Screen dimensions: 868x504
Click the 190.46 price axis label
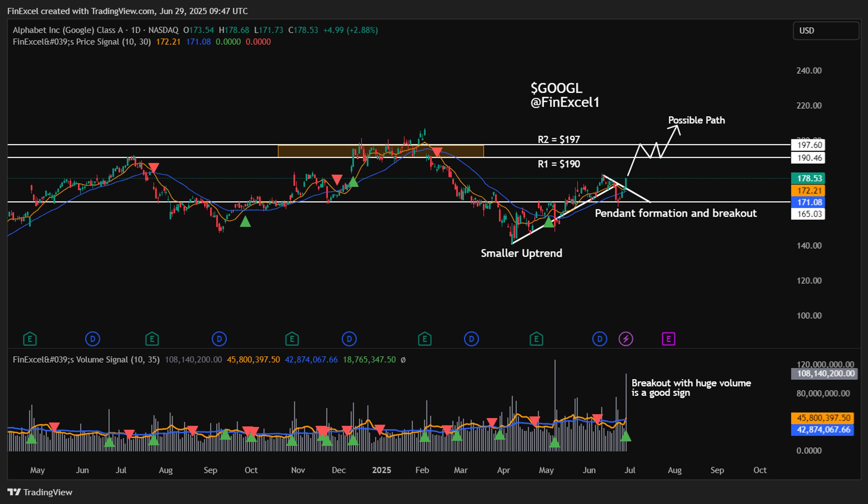(x=808, y=158)
